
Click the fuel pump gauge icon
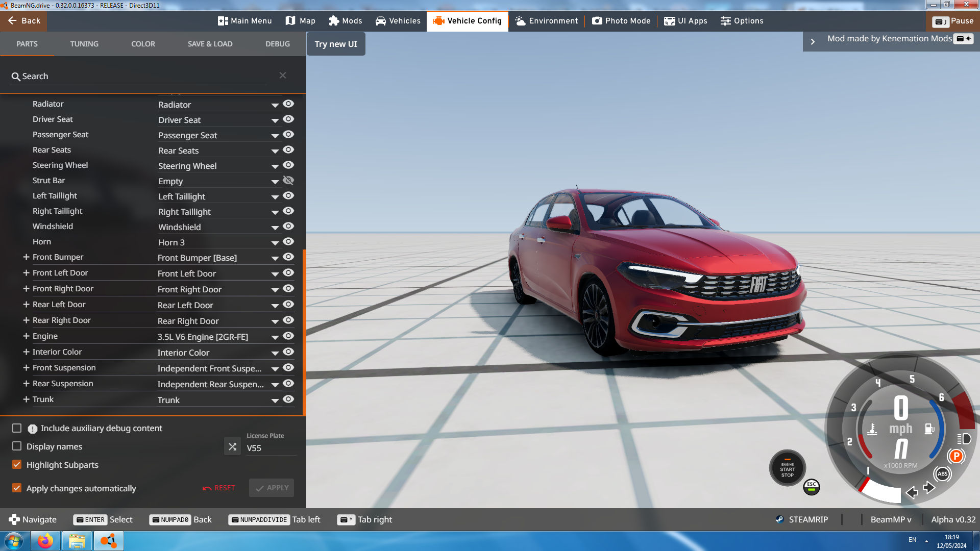(x=929, y=429)
